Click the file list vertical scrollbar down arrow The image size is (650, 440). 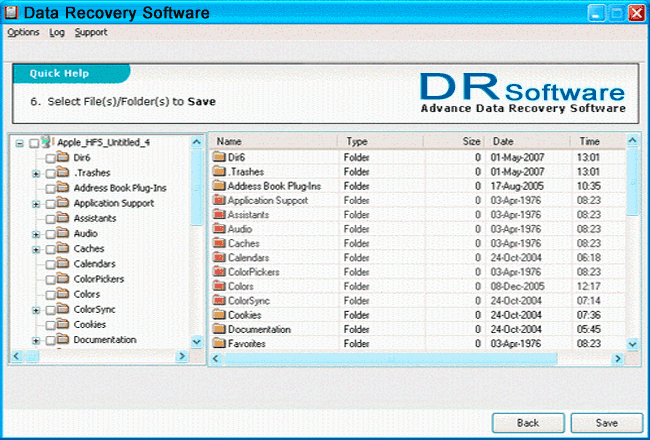632,344
